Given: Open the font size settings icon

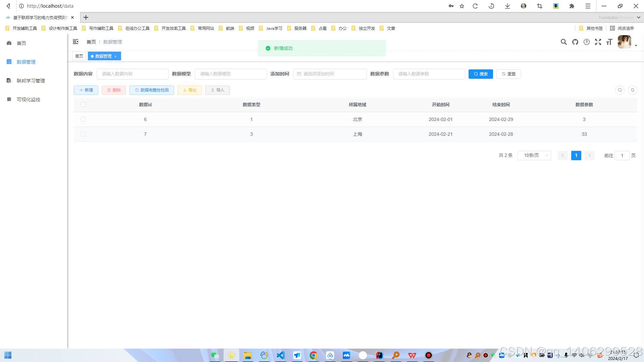Looking at the screenshot, I should pyautogui.click(x=609, y=42).
